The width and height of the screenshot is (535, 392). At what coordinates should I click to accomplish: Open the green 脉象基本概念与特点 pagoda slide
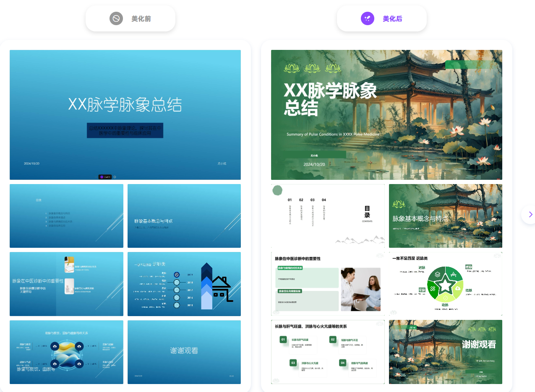[x=446, y=216]
